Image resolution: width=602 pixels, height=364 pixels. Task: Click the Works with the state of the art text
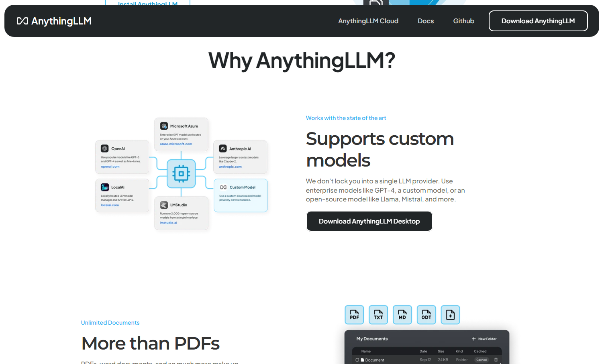pos(346,118)
